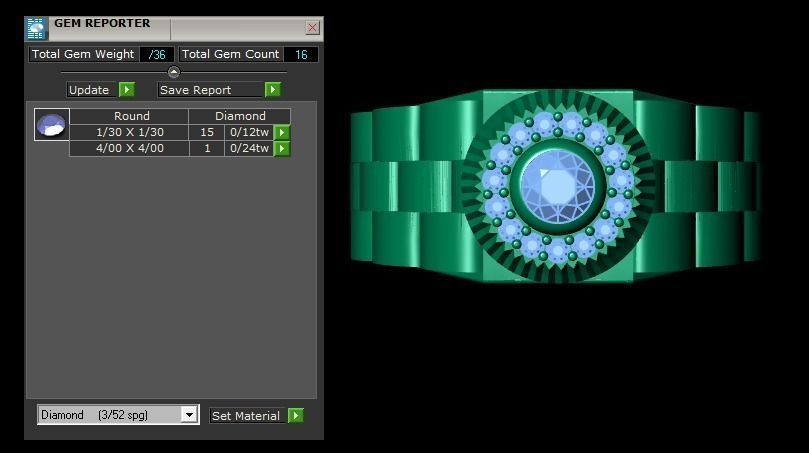Close the Gem Reporter window
Viewport: 809px width, 453px height.
click(x=312, y=27)
